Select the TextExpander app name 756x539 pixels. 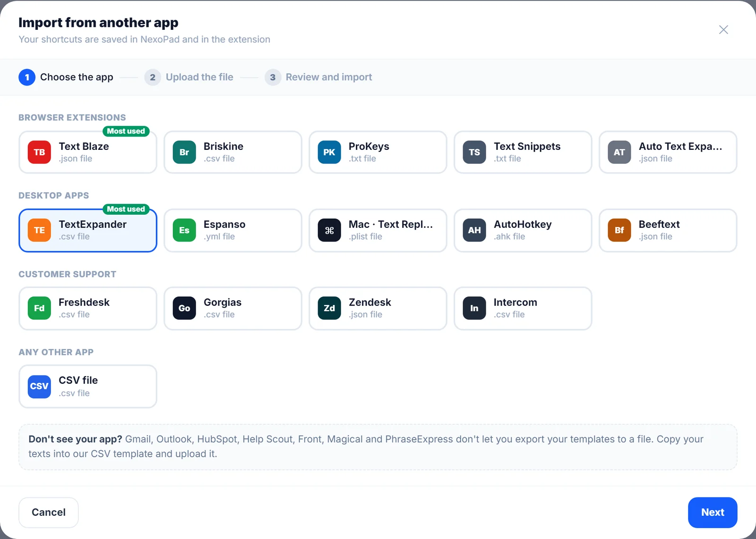pos(93,225)
